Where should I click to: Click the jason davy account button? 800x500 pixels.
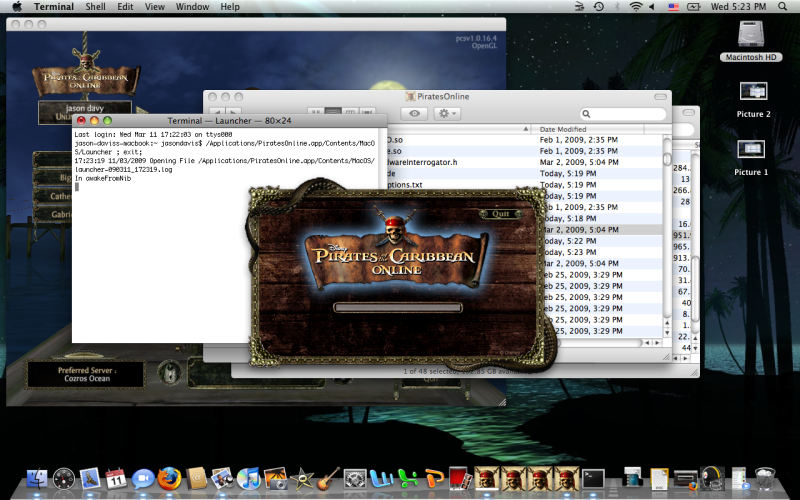click(85, 112)
